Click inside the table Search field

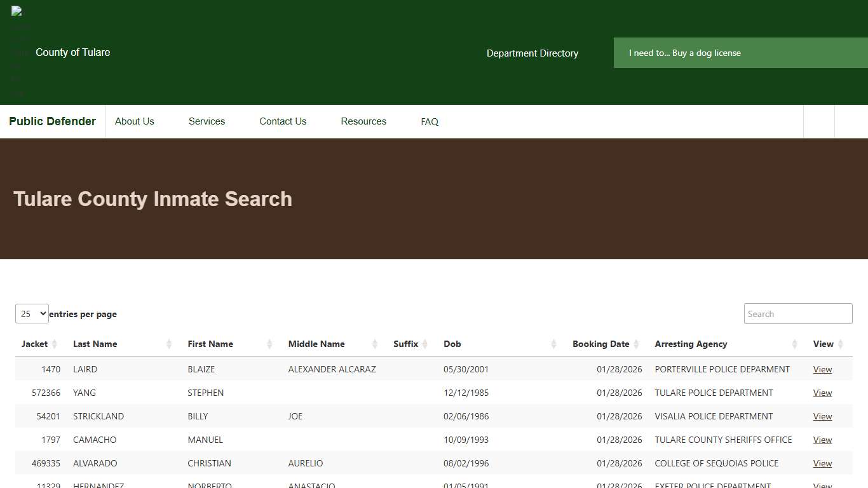[x=797, y=313]
